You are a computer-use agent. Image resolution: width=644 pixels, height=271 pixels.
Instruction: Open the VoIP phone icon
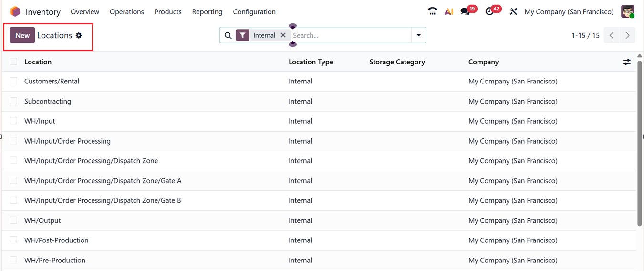(x=433, y=11)
